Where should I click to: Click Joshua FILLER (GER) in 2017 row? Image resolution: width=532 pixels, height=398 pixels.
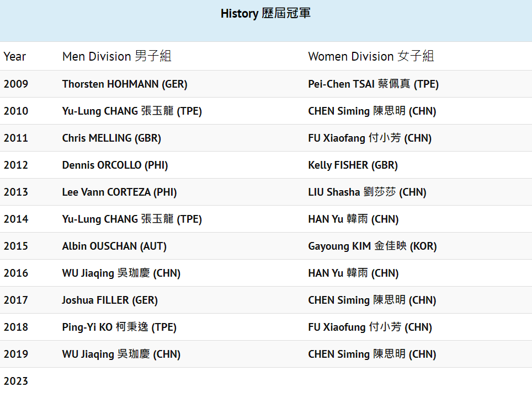[x=110, y=300]
